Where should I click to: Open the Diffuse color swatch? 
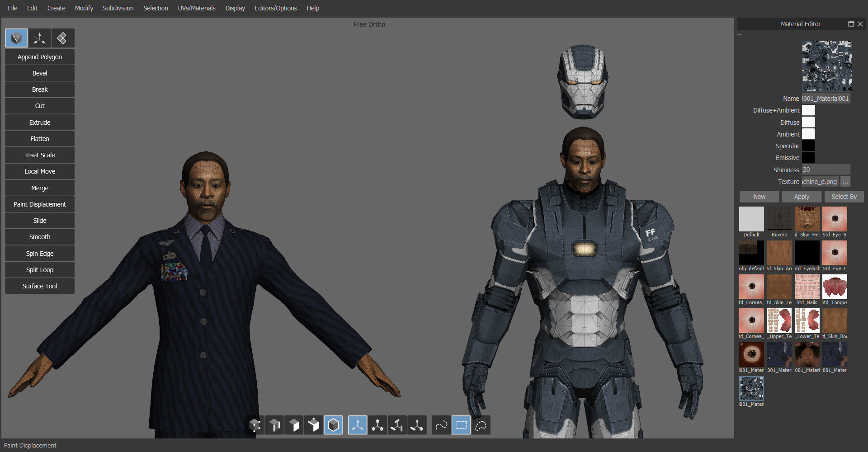808,122
